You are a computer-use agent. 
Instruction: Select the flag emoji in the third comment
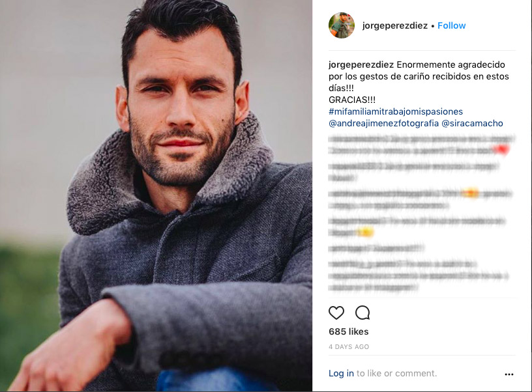coord(470,193)
